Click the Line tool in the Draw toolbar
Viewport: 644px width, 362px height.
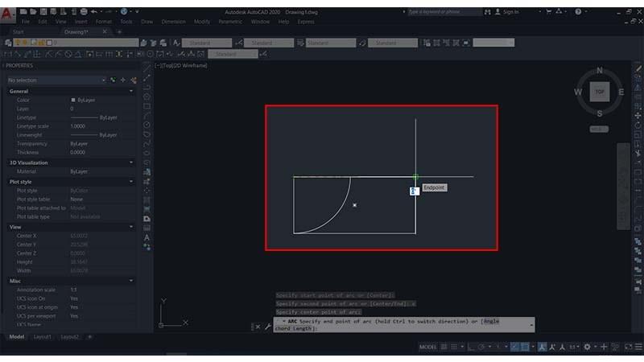[147, 68]
